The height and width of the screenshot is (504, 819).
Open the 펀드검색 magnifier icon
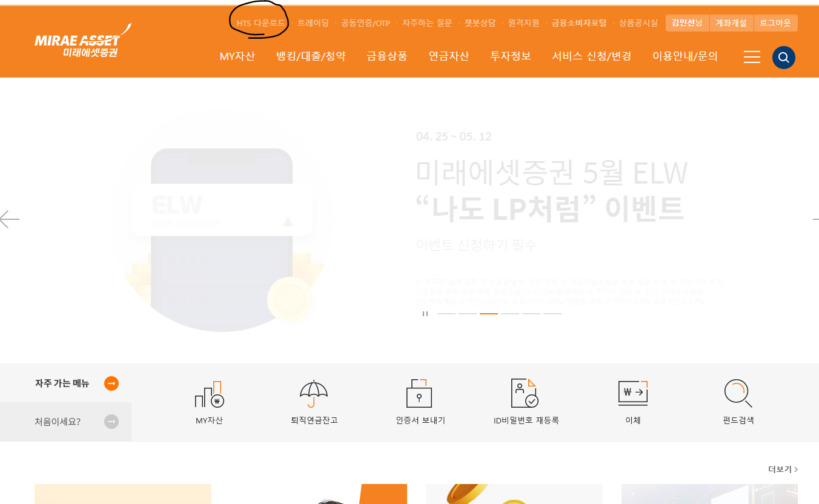coord(738,394)
